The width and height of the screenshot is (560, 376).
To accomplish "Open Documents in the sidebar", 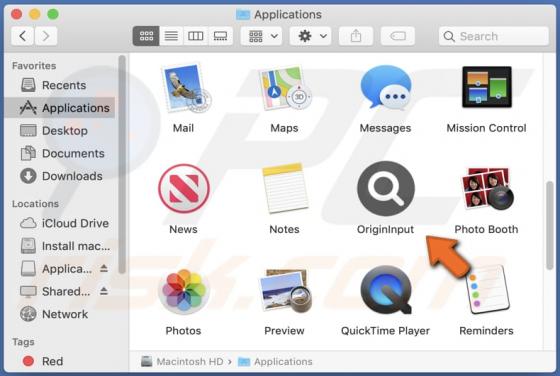I will (x=59, y=154).
